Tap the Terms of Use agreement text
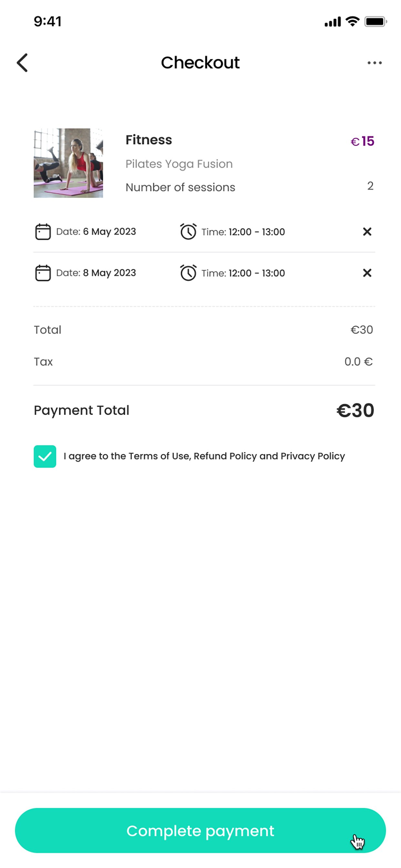 coord(204,456)
